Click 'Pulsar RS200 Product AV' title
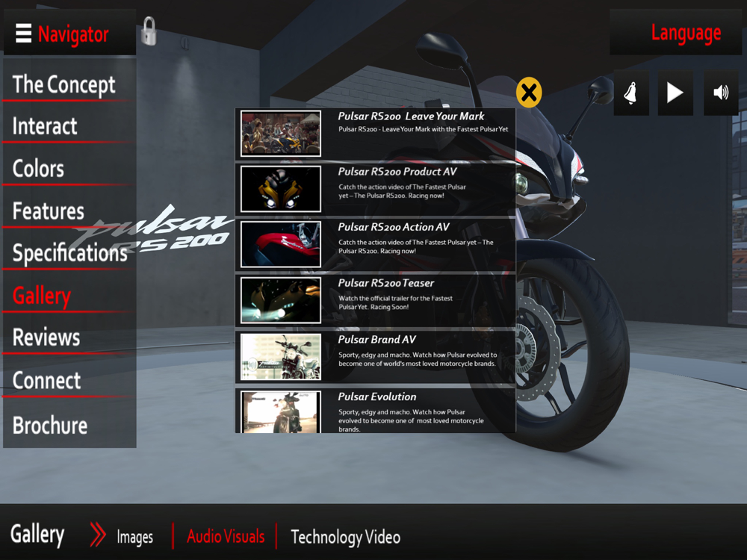This screenshot has height=560, width=747. (x=397, y=172)
